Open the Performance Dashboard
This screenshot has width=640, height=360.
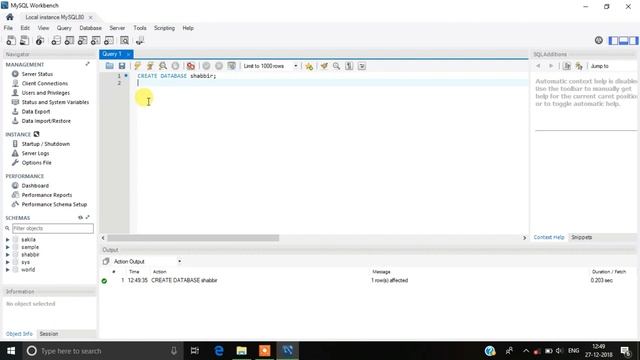[x=35, y=185]
